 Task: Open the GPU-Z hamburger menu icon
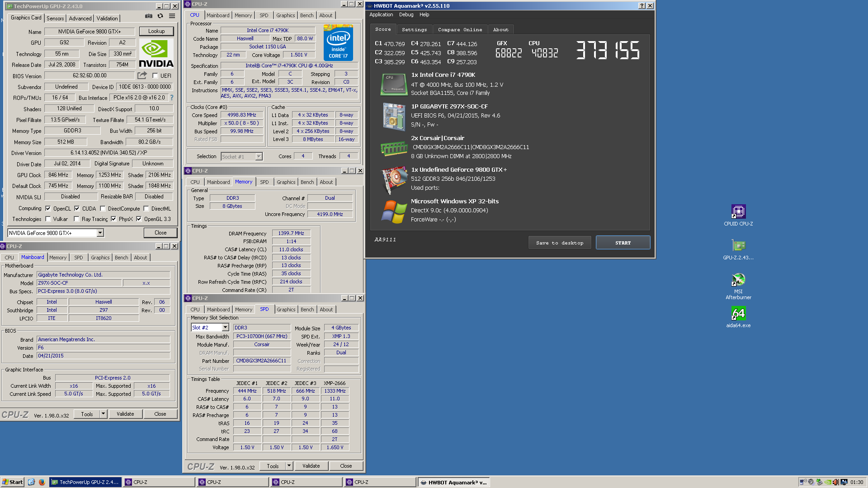[172, 16]
